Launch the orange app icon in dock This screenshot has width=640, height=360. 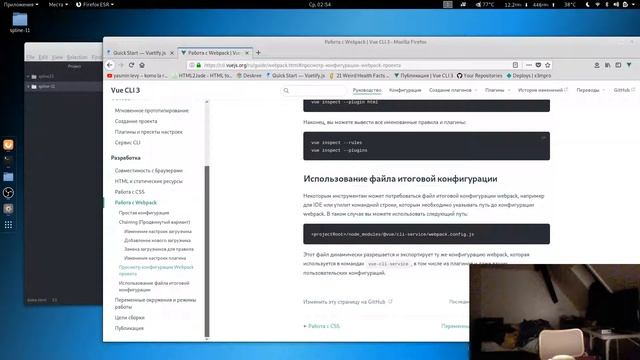[x=8, y=144]
